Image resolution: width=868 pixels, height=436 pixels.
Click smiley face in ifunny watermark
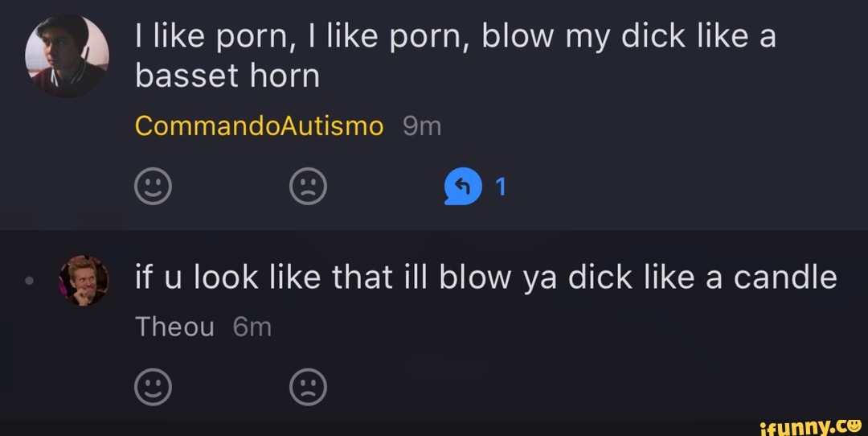point(855,426)
